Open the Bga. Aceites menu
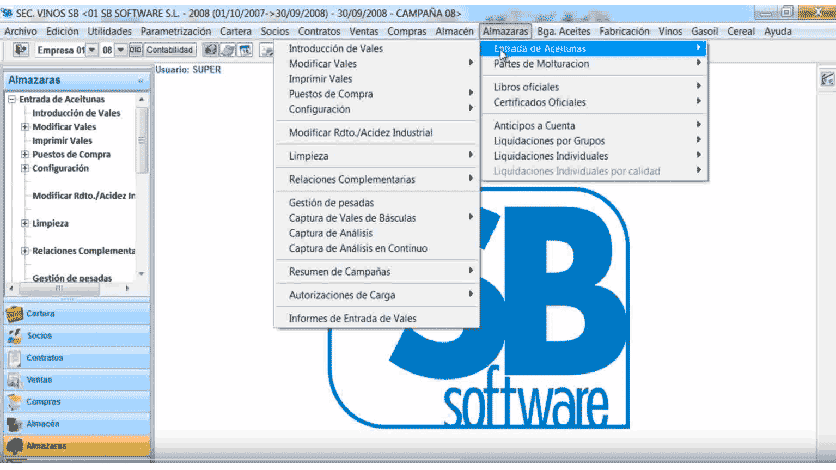This screenshot has width=836, height=470. click(x=563, y=31)
